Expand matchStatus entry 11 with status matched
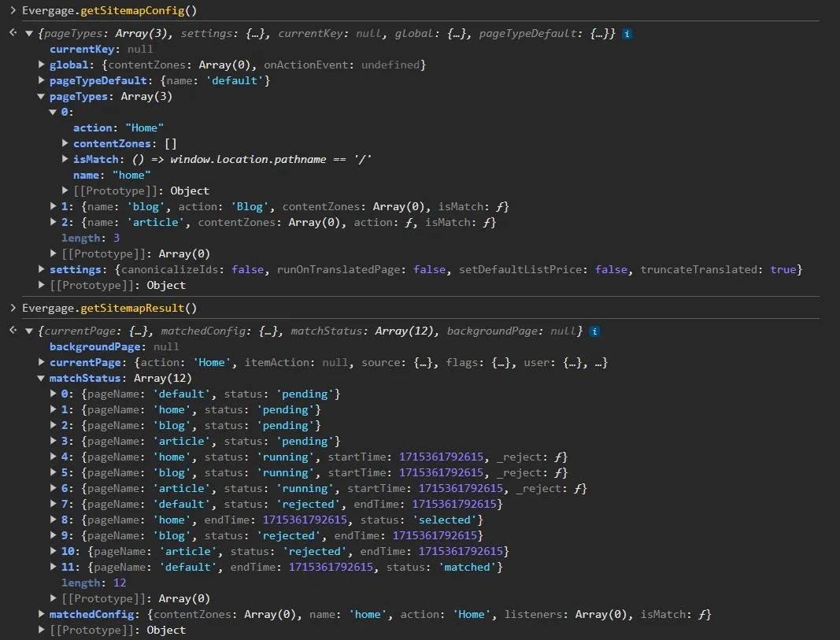 point(54,567)
